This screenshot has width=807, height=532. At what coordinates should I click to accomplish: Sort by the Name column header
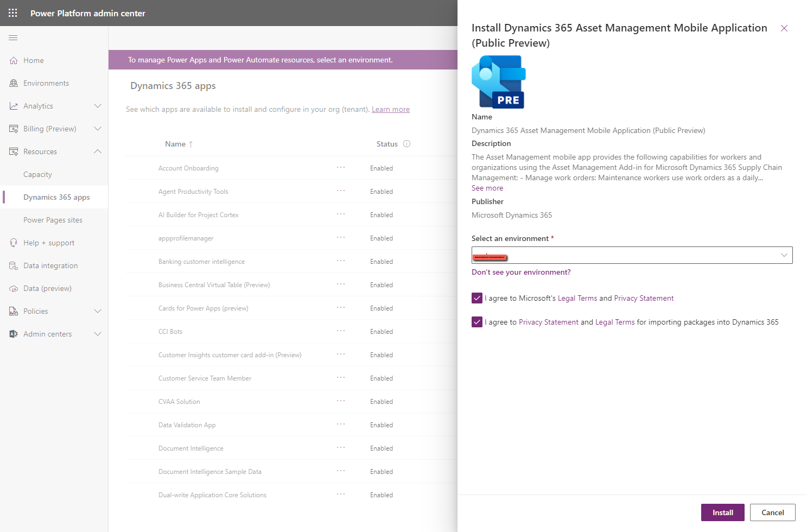175,144
